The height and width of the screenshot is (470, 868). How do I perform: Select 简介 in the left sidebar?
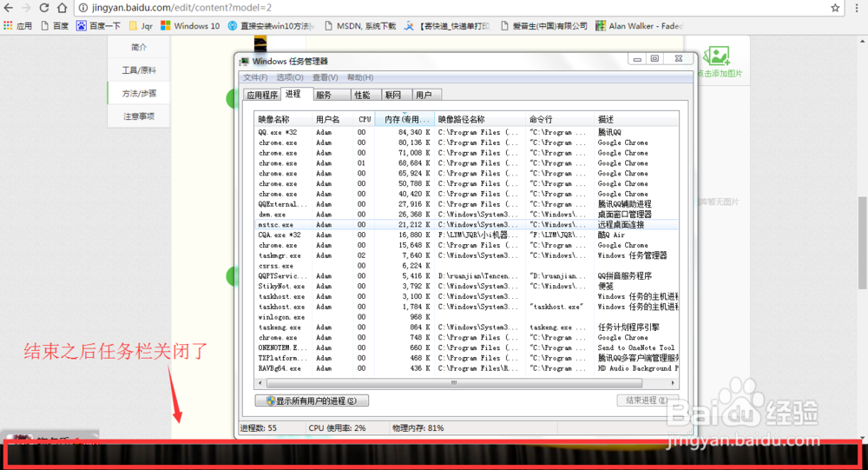[x=138, y=47]
